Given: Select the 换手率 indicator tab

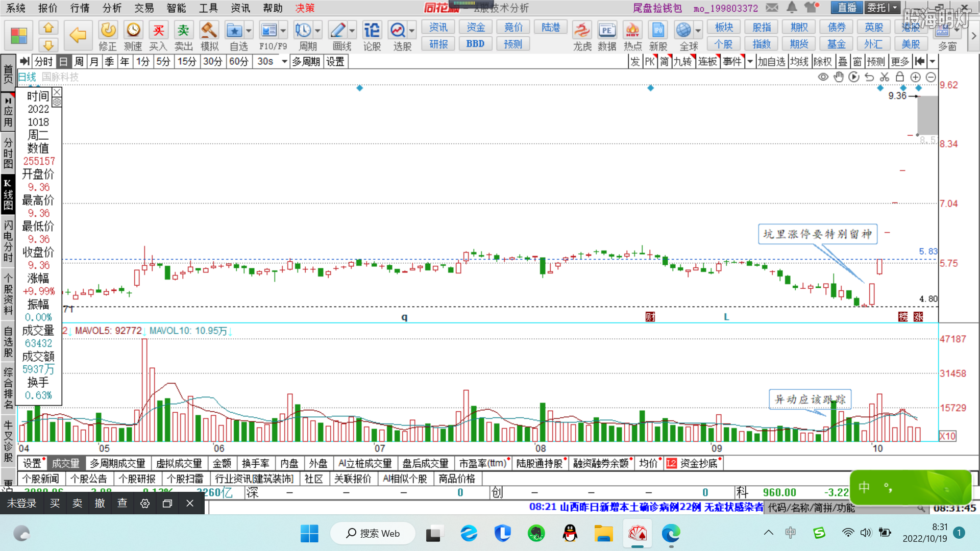Looking at the screenshot, I should 256,463.
